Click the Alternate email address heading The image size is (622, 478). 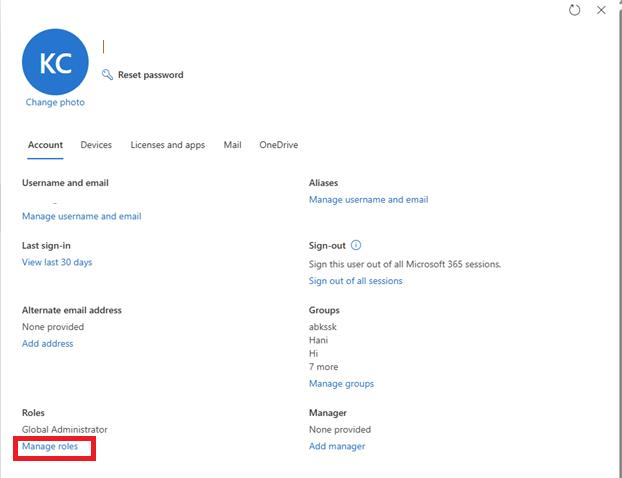tap(72, 310)
